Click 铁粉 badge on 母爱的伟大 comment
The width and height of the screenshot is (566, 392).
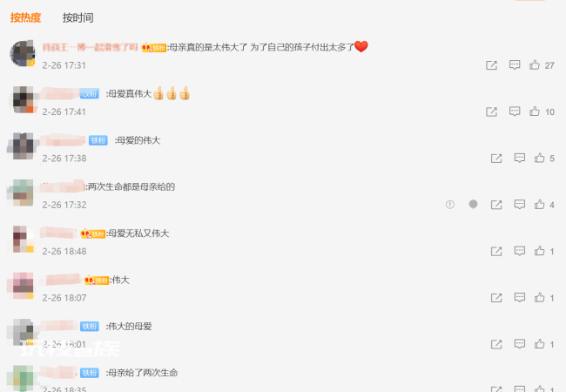98,140
